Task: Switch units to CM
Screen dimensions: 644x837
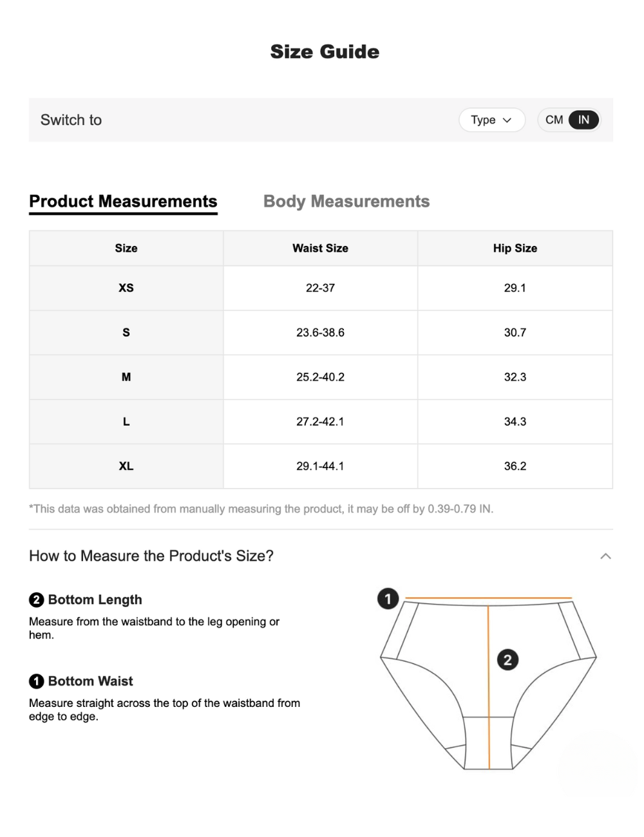Action: pos(554,120)
